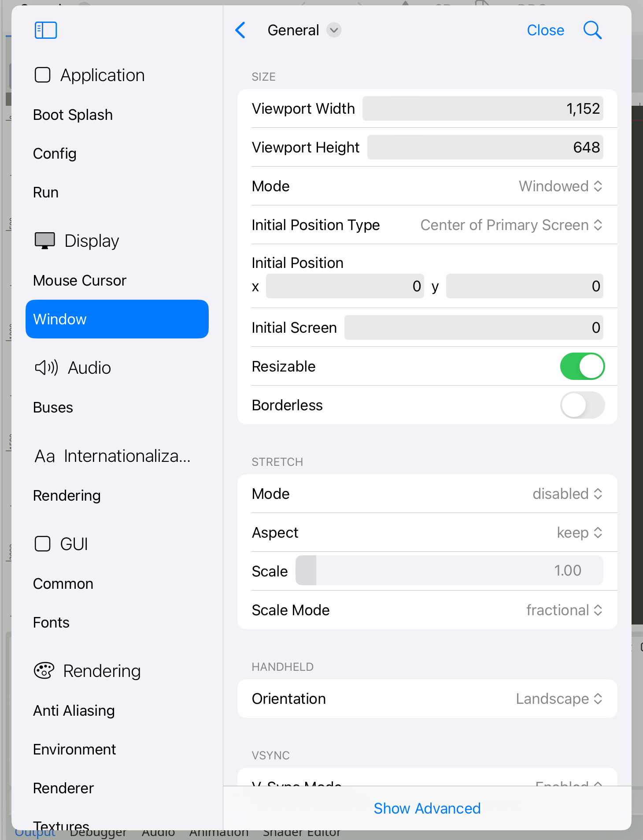643x840 pixels.
Task: Select the Display monitor icon
Action: [45, 241]
